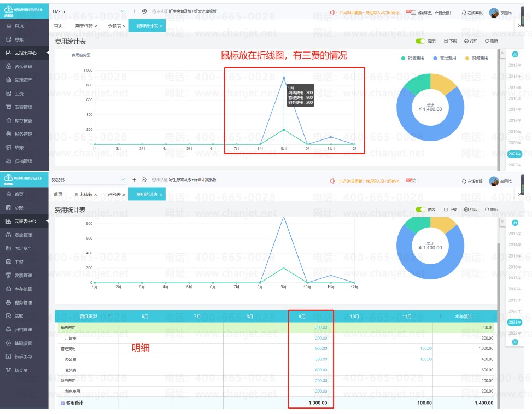This screenshot has height=414, width=532.
Task: Click the 本年累计 column header
Action: (464, 316)
